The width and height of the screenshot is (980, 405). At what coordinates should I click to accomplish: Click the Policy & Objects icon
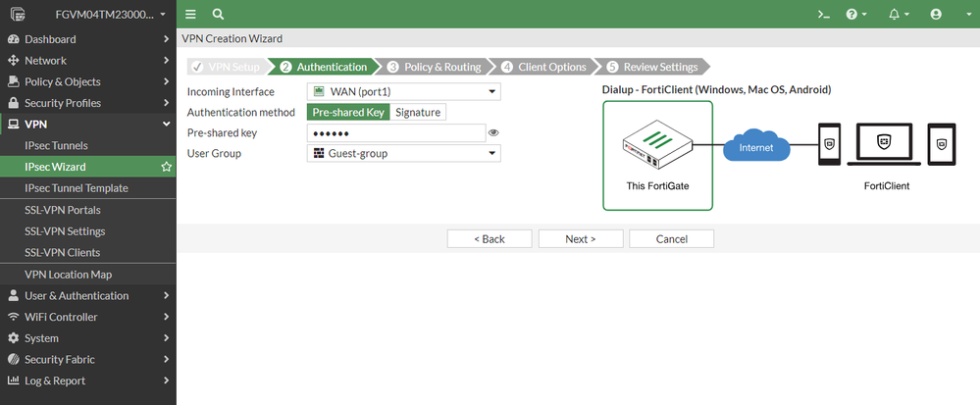13,81
